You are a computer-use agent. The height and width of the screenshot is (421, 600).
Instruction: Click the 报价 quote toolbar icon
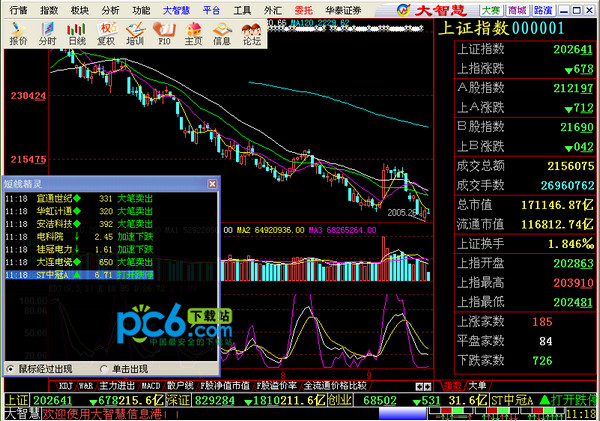[17, 34]
